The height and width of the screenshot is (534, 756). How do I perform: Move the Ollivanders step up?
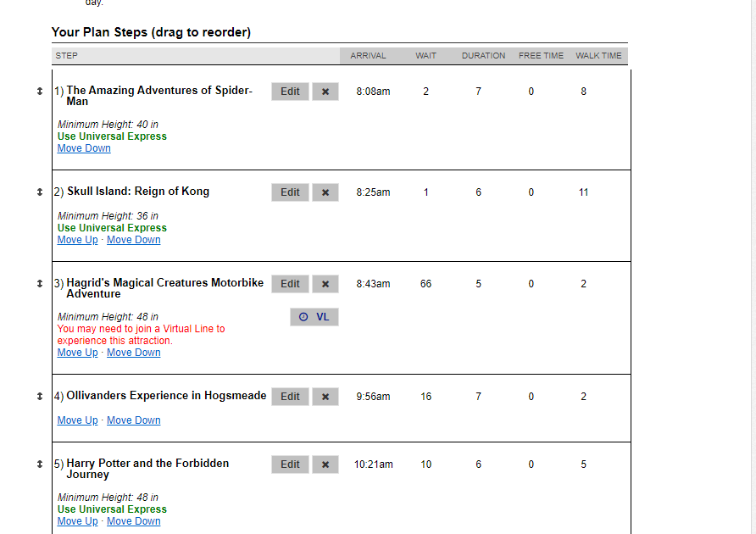pyautogui.click(x=78, y=420)
